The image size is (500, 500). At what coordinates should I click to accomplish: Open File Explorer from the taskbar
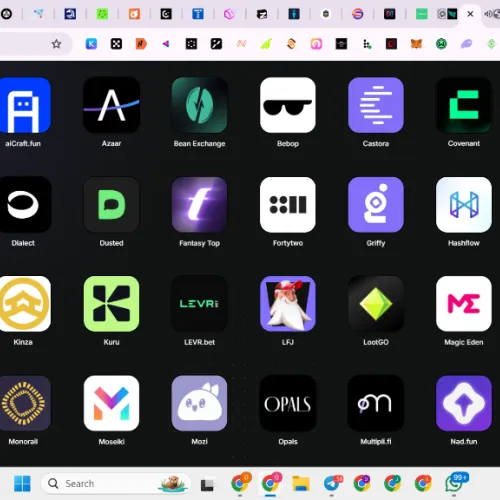click(301, 483)
